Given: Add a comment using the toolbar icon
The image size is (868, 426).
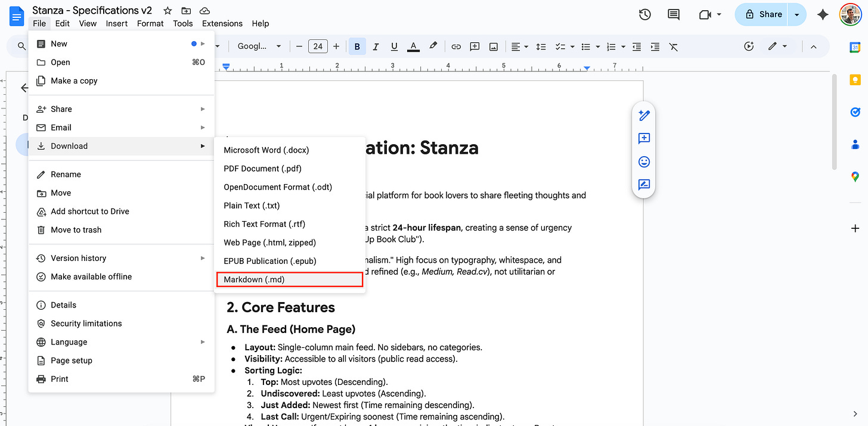Looking at the screenshot, I should (x=474, y=46).
